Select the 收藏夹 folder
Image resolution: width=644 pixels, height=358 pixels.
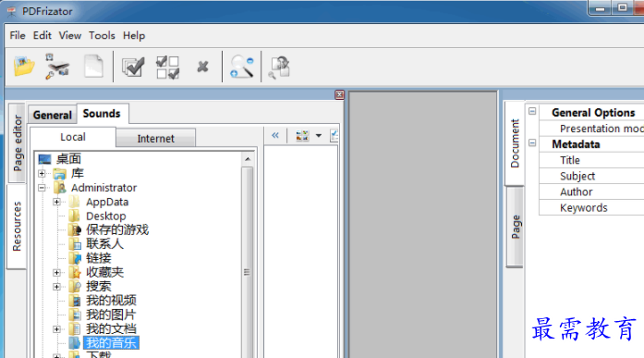click(104, 272)
